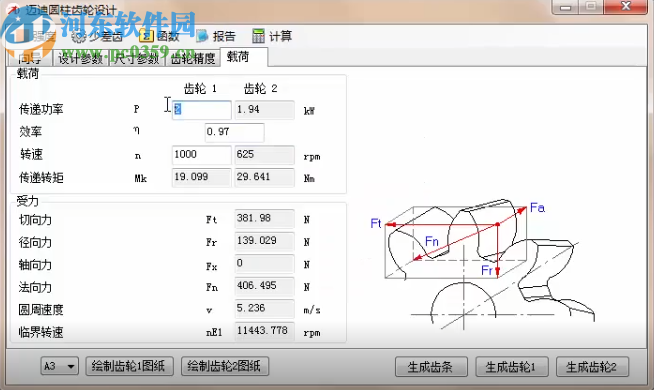Click the 圆周速度 v field 5.236
654x390 pixels.
[264, 309]
